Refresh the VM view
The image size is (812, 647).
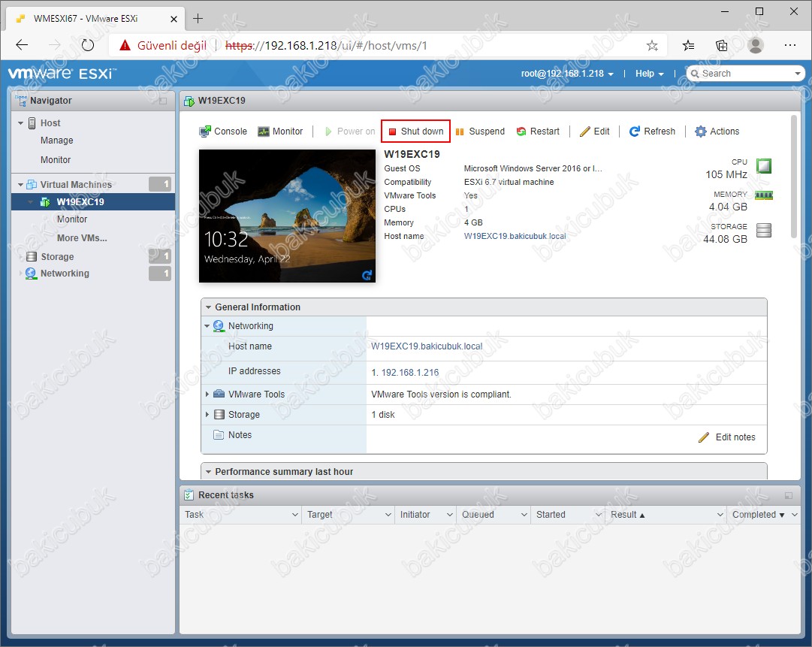[652, 132]
